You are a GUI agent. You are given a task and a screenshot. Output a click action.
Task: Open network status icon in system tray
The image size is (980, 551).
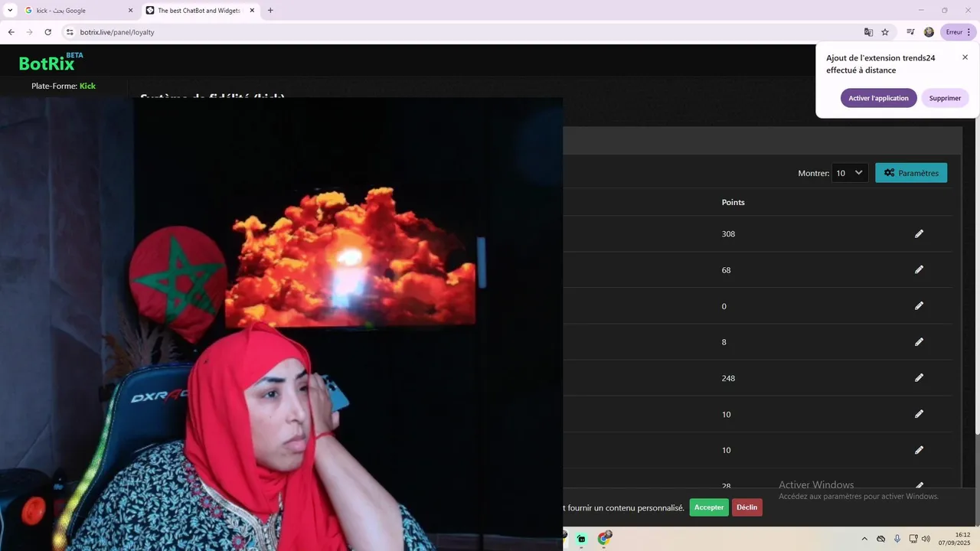913,539
